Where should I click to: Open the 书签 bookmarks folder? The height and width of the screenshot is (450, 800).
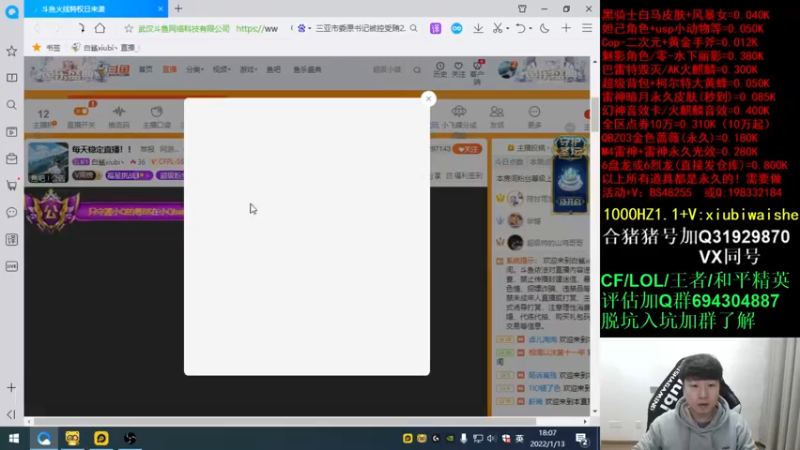[47, 47]
